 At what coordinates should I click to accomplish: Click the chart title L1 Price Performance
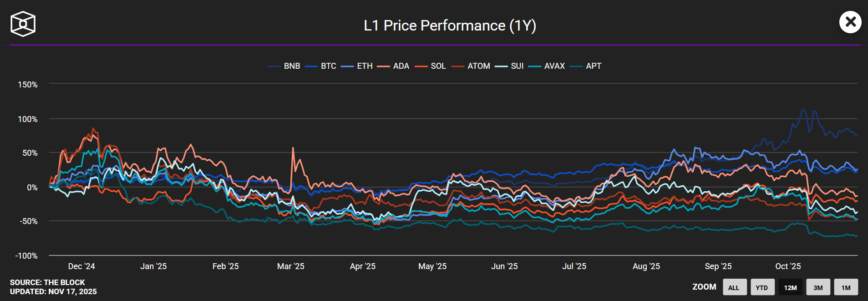click(450, 26)
